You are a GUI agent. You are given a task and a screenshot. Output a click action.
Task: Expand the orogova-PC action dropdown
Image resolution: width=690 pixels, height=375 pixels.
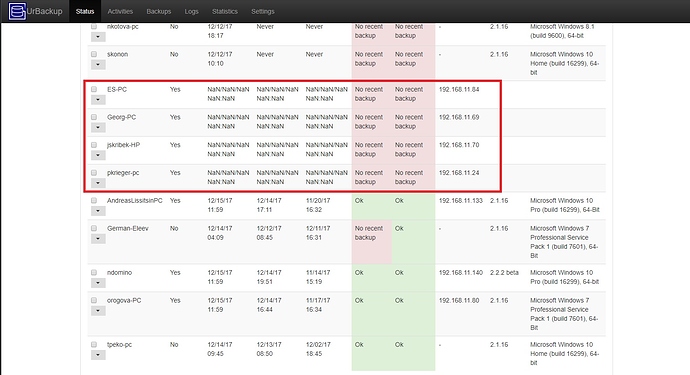pos(98,311)
